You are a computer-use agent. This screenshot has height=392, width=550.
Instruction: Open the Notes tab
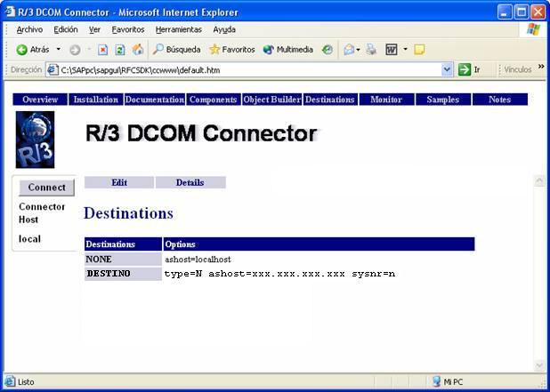pyautogui.click(x=500, y=100)
